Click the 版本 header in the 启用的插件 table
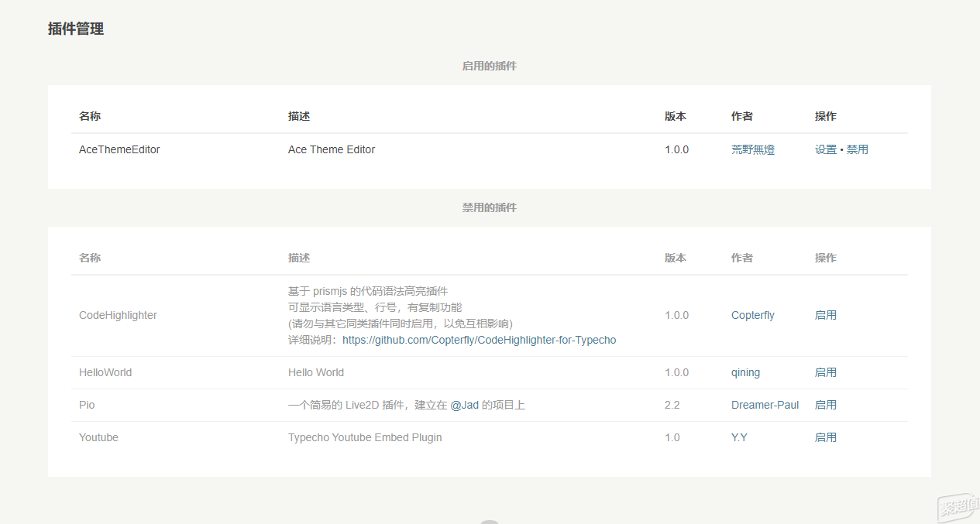 pos(676,116)
